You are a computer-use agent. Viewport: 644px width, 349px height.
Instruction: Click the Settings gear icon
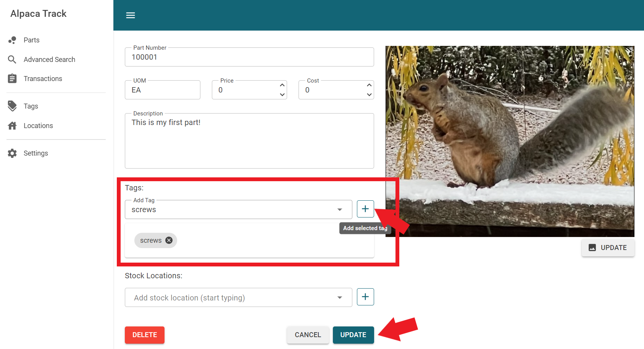click(x=12, y=153)
